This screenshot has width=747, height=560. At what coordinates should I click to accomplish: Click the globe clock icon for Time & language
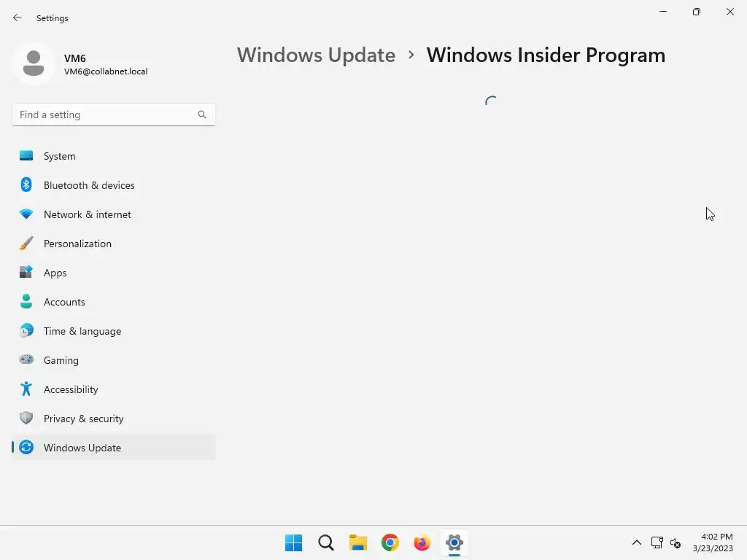[26, 330]
